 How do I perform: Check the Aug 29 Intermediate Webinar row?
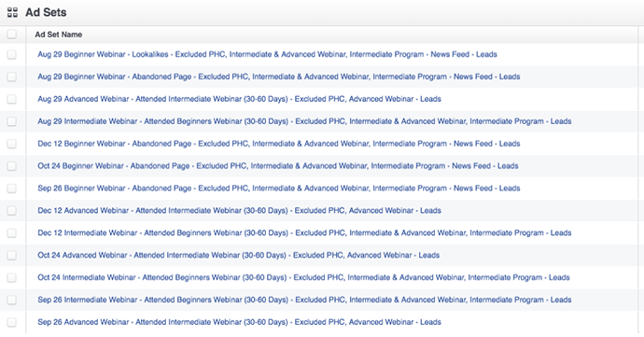tap(12, 121)
